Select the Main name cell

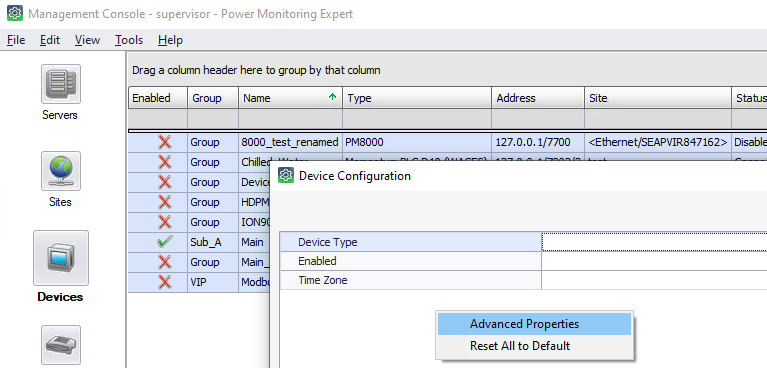point(254,242)
